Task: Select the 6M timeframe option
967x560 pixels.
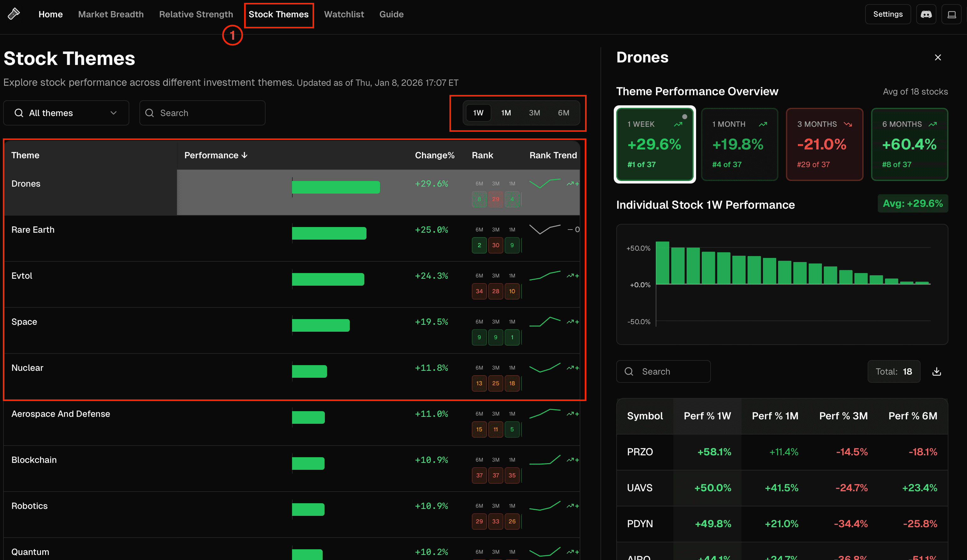Action: click(563, 113)
